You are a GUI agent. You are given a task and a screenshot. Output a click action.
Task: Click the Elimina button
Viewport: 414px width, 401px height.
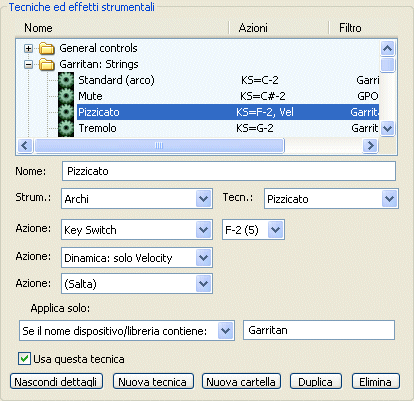click(376, 381)
